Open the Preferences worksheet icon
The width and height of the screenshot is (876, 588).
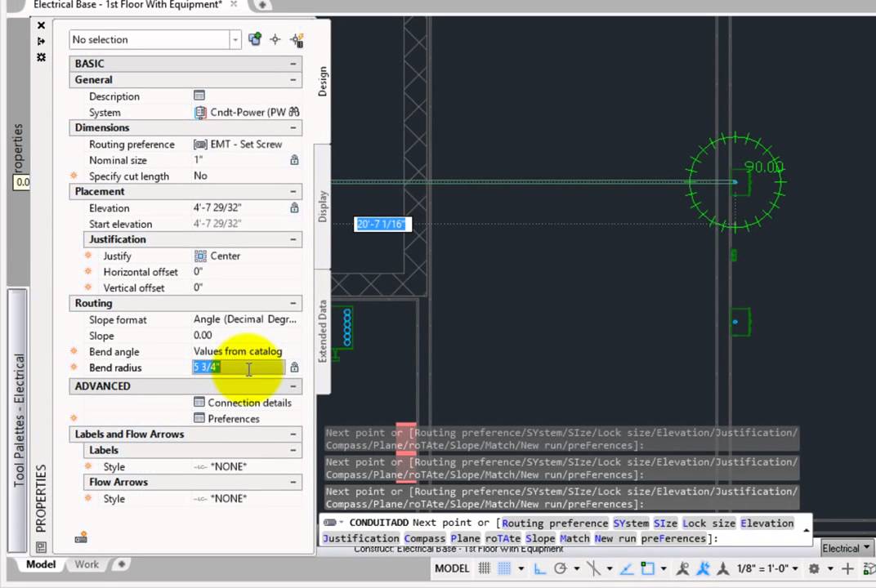point(199,417)
